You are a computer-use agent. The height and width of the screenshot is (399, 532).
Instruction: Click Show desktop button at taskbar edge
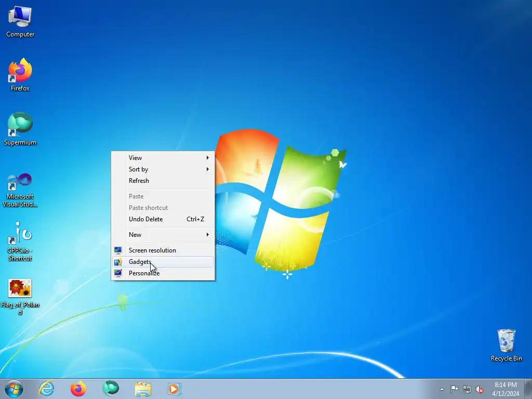point(528,389)
